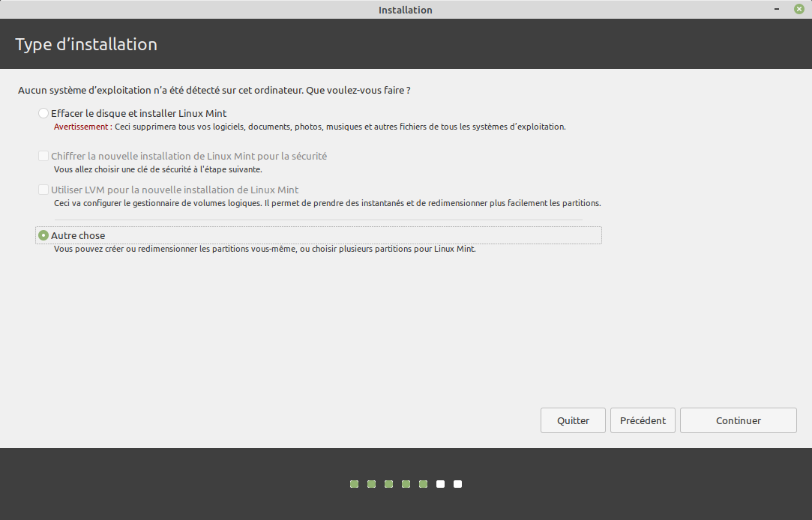Select "Effacer le disque et installer Linux Mint" radio

tap(43, 114)
